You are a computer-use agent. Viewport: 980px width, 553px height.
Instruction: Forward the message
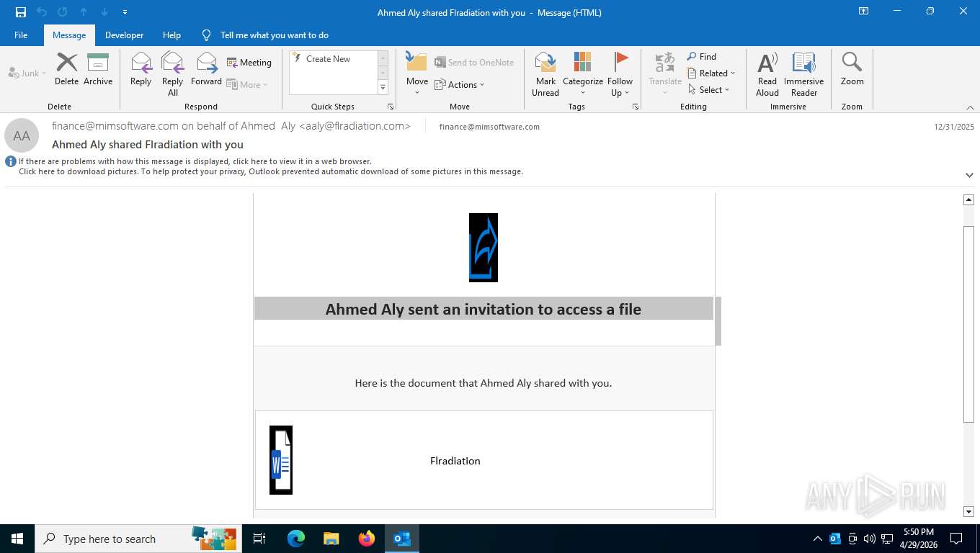(207, 68)
